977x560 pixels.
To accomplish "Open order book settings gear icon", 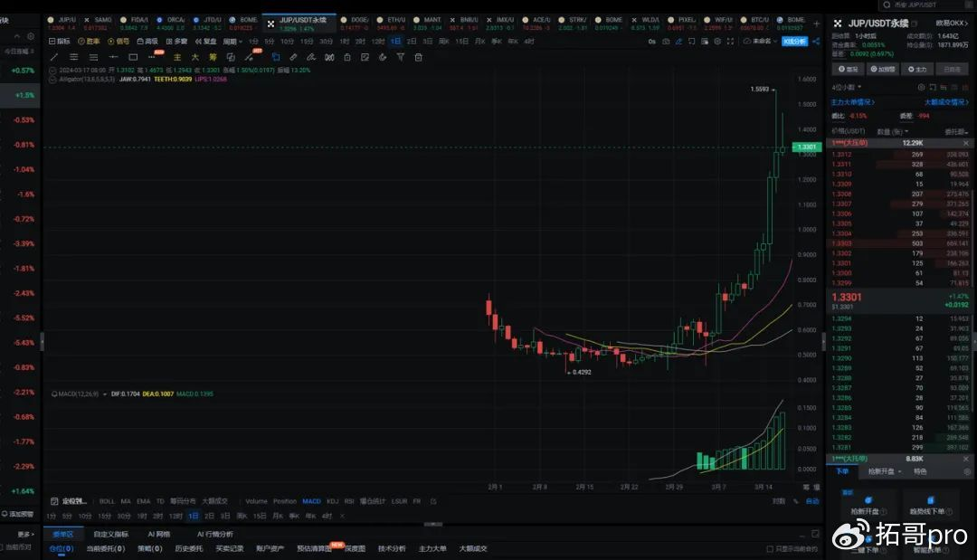I will click(x=922, y=87).
